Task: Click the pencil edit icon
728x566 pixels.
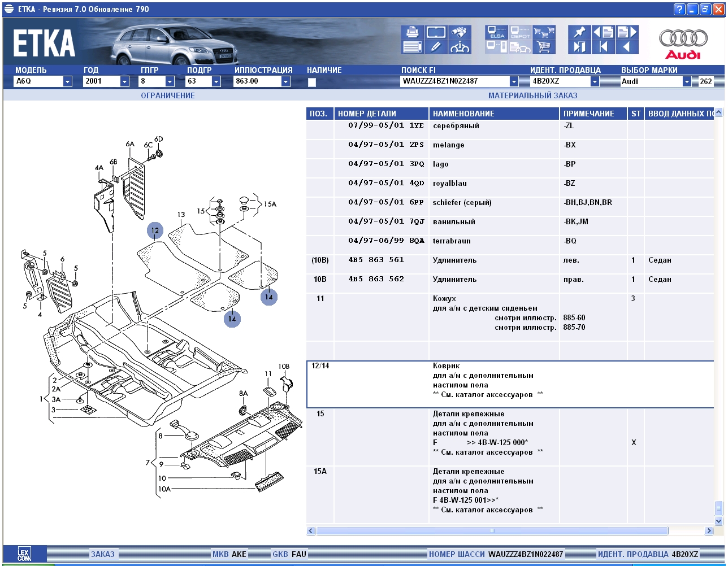Action: tap(436, 47)
